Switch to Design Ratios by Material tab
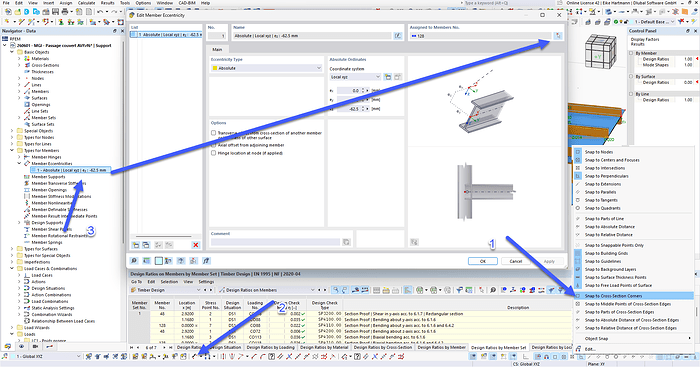 (x=324, y=347)
